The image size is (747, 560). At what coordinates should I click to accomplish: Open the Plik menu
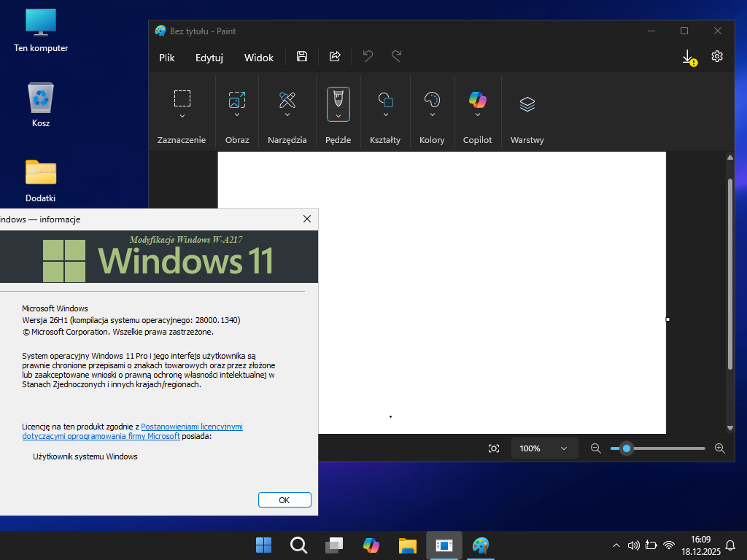(x=167, y=58)
